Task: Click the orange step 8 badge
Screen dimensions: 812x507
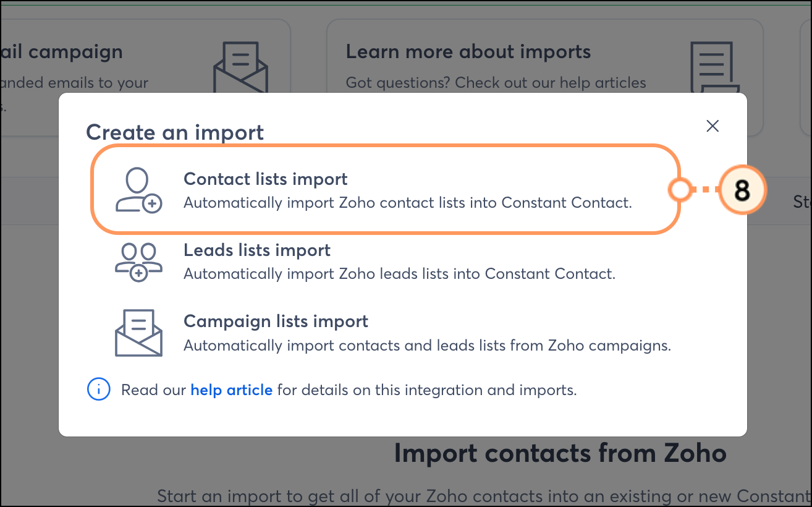Action: tap(742, 190)
